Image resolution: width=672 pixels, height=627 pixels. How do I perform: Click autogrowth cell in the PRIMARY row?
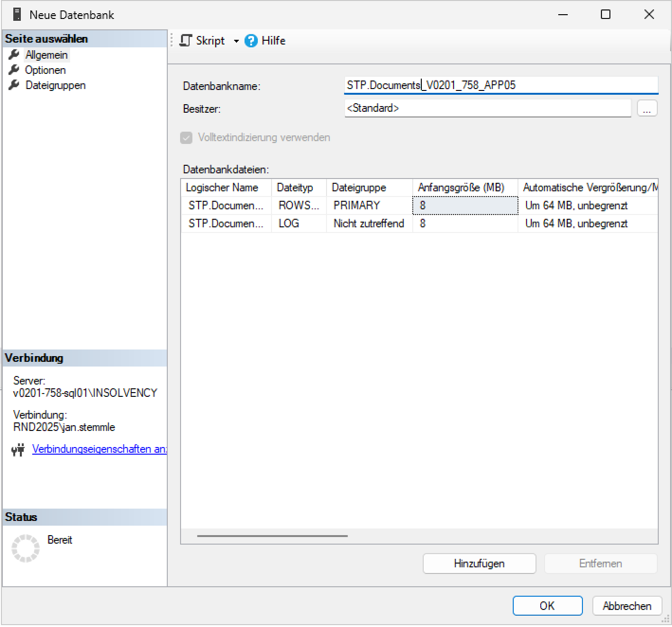point(588,206)
